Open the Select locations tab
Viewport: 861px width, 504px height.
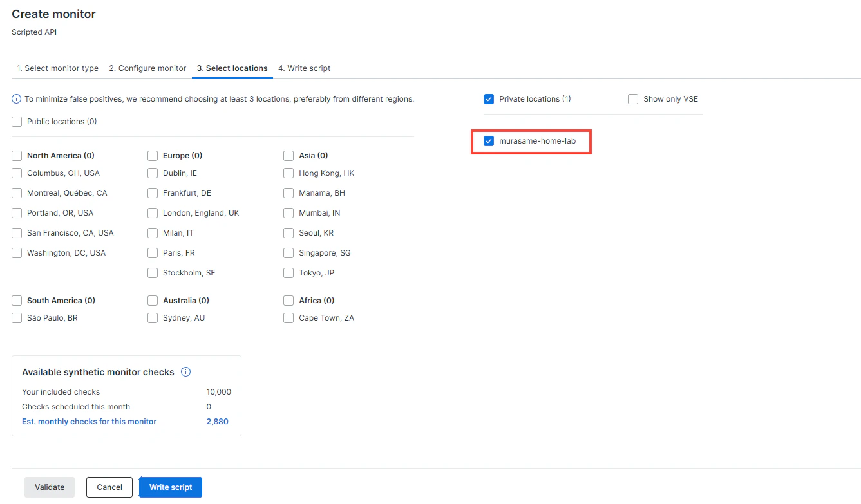[232, 68]
